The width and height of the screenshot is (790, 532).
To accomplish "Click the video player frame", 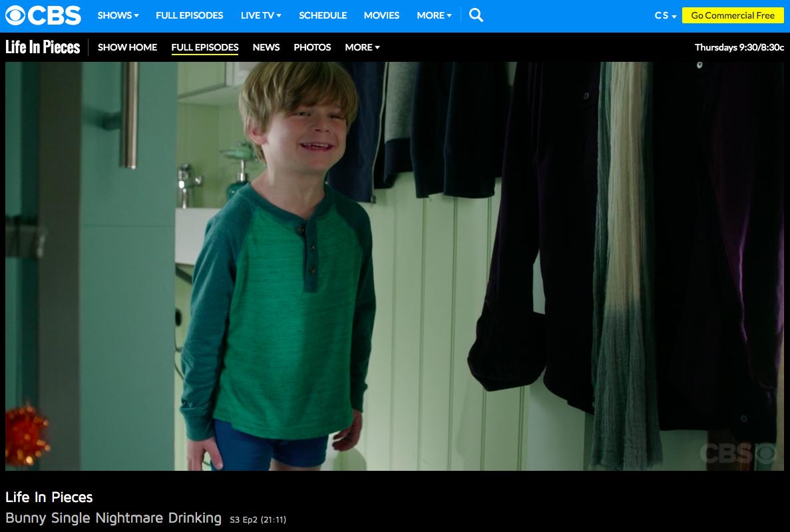I will [x=395, y=266].
